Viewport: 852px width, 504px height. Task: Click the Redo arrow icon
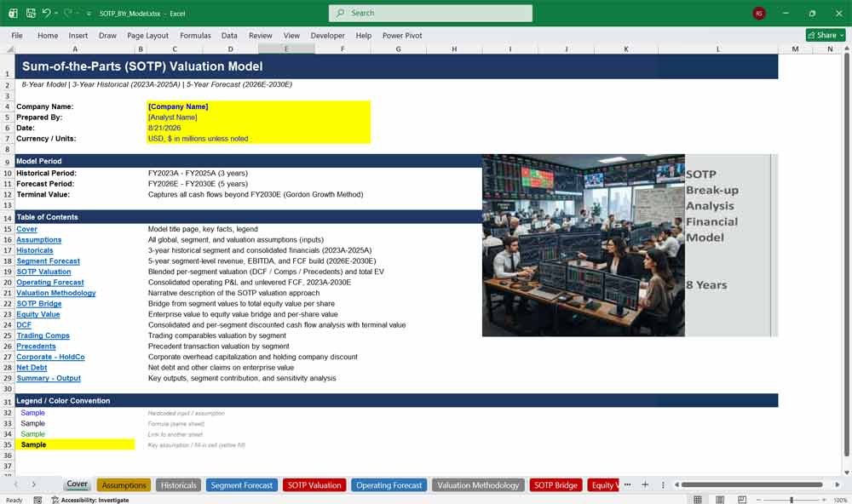68,13
